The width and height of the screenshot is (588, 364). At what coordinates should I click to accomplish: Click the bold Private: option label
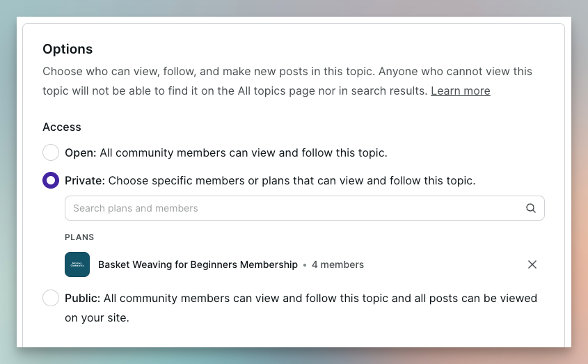pos(85,180)
